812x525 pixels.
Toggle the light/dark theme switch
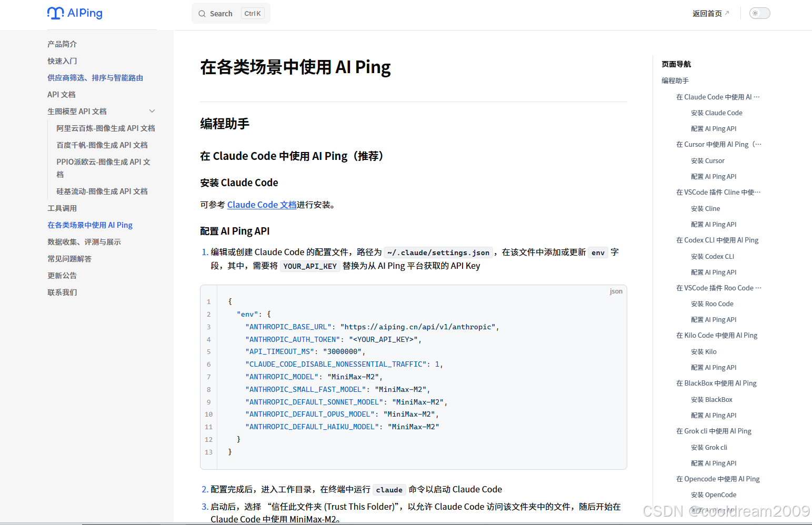point(759,13)
